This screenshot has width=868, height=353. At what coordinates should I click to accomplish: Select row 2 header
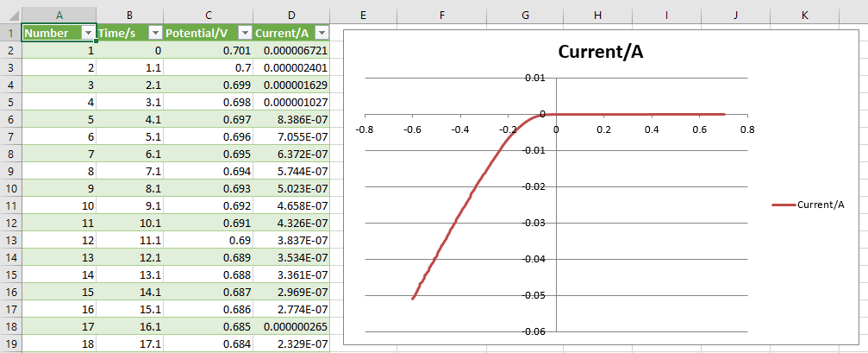click(10, 50)
